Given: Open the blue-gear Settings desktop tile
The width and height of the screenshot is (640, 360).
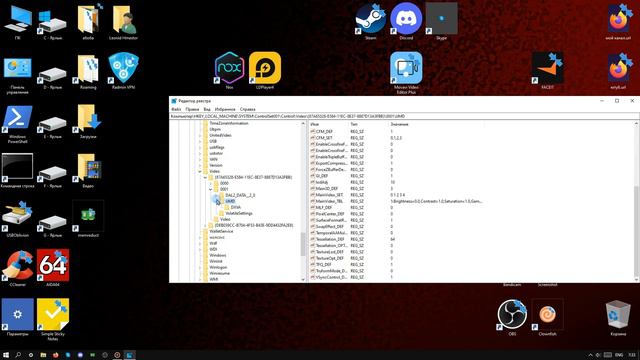Looking at the screenshot, I should [x=17, y=315].
